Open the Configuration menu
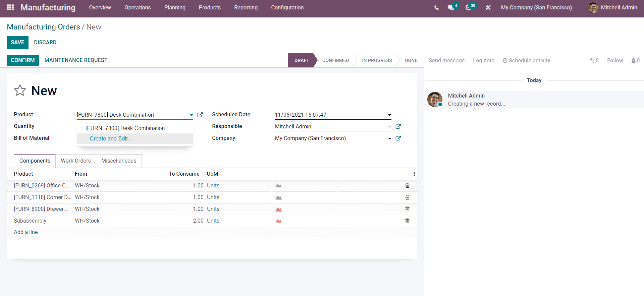The height and width of the screenshot is (296, 644). point(287,7)
